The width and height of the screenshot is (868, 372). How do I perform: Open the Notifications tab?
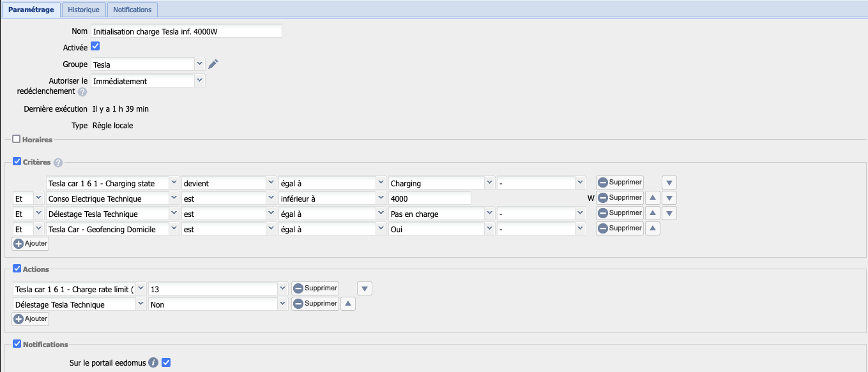pyautogui.click(x=132, y=10)
